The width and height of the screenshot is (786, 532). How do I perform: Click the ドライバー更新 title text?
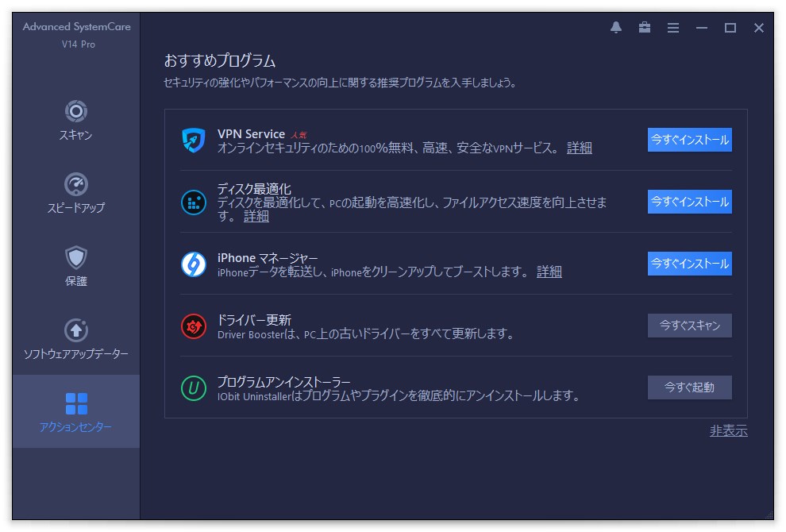254,320
